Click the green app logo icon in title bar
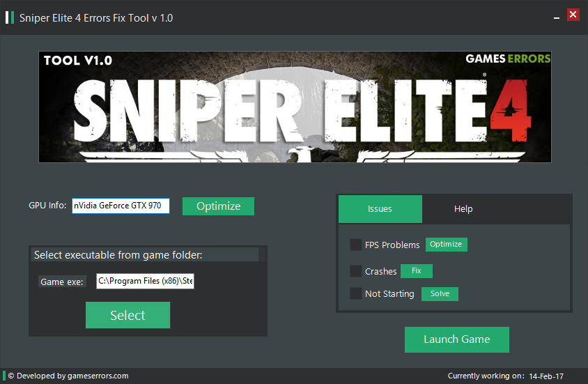588x384 pixels. [10, 17]
